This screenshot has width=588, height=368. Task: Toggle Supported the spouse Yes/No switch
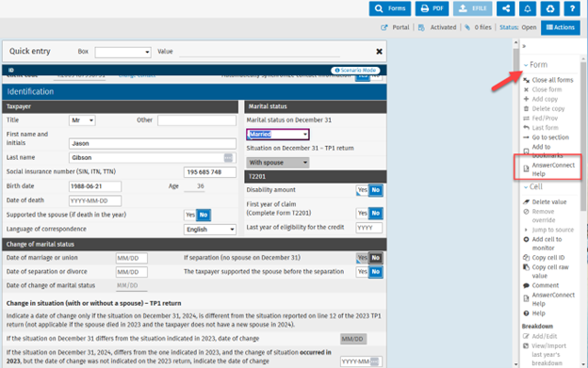pyautogui.click(x=197, y=215)
